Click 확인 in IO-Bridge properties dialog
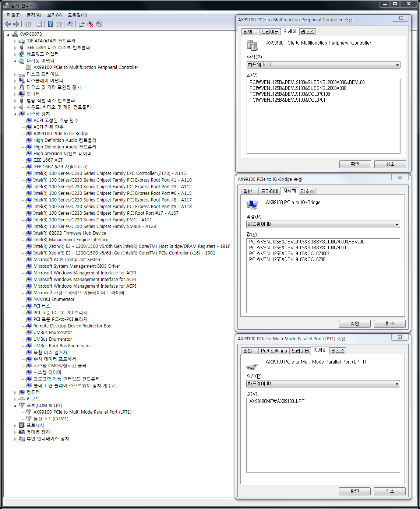This screenshot has height=509, width=420. [x=355, y=324]
